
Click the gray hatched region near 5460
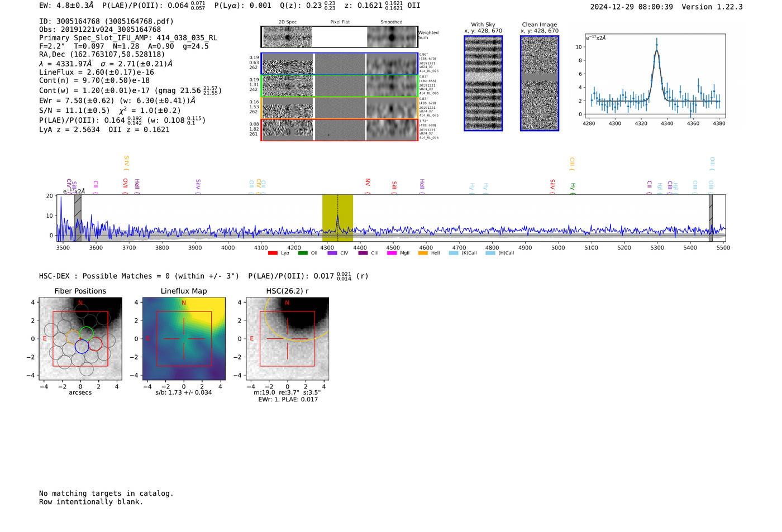coord(711,218)
